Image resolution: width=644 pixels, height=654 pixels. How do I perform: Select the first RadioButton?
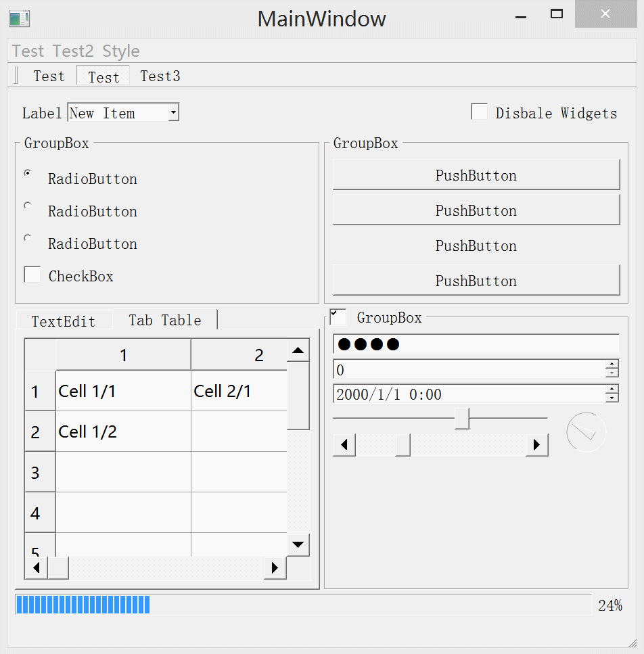(x=28, y=172)
